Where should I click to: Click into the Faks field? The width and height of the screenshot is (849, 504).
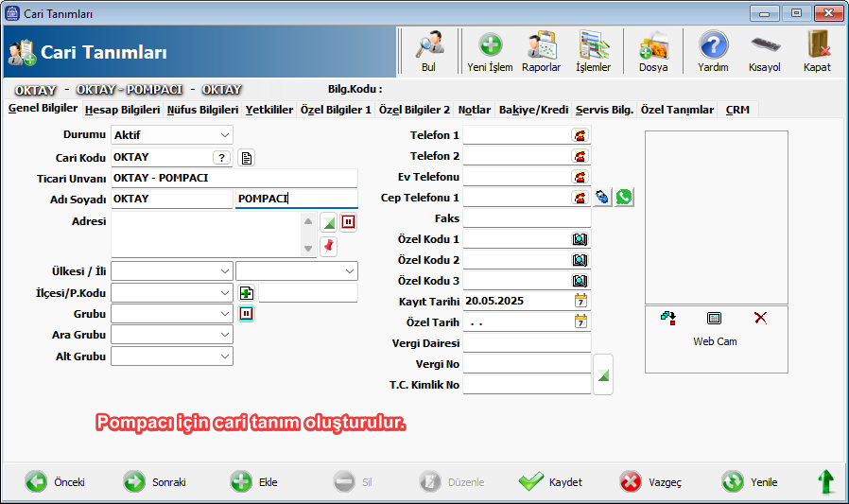(x=527, y=218)
